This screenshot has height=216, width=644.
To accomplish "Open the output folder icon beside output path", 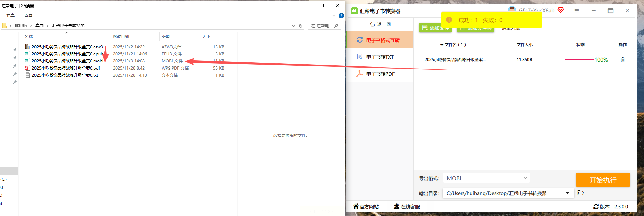I will point(581,193).
